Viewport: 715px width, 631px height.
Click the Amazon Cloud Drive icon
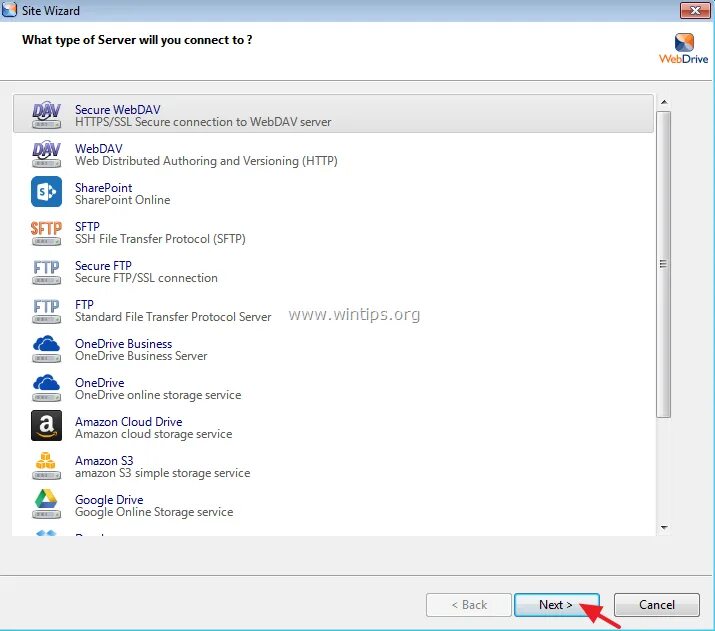point(47,425)
